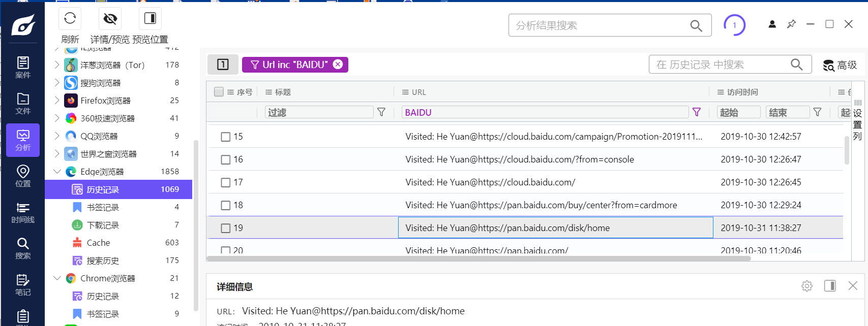Click the app logo icon
The height and width of the screenshot is (326, 868).
(x=23, y=24)
